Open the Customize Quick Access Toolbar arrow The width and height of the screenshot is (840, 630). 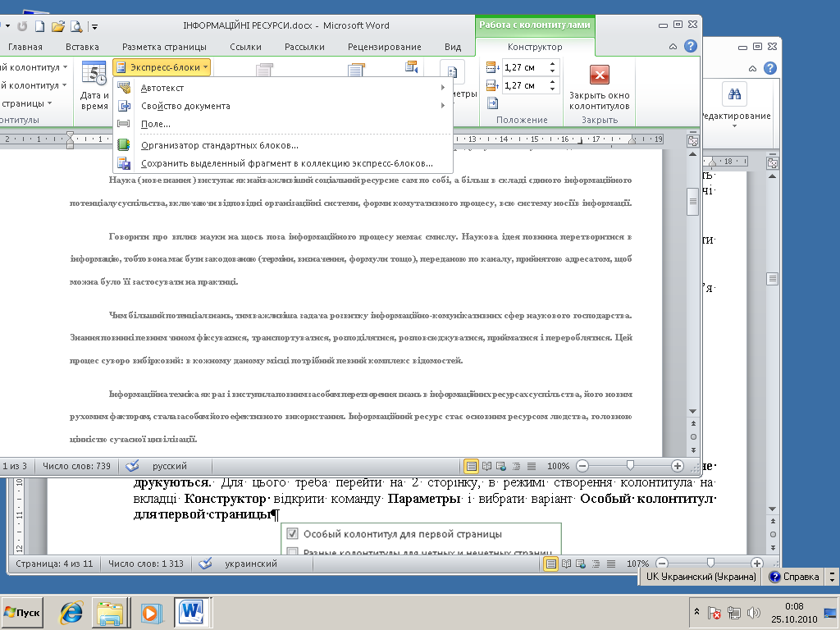pos(95,25)
